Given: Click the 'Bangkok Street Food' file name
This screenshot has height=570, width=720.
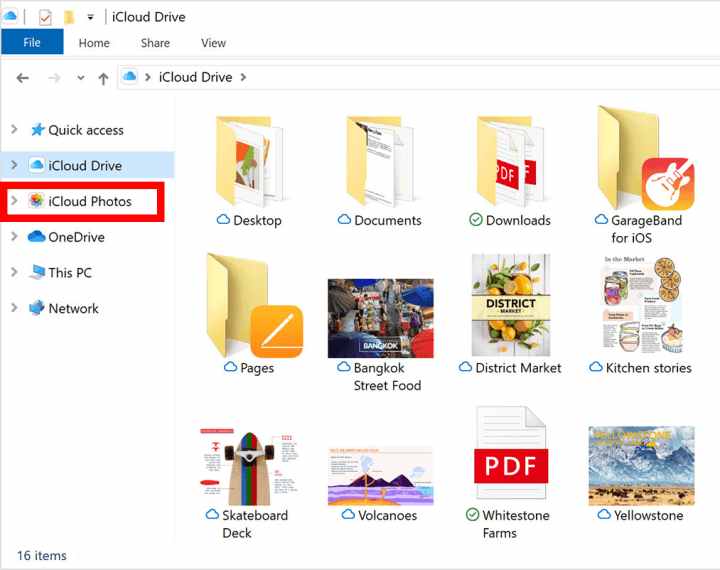Looking at the screenshot, I should coord(387,377).
